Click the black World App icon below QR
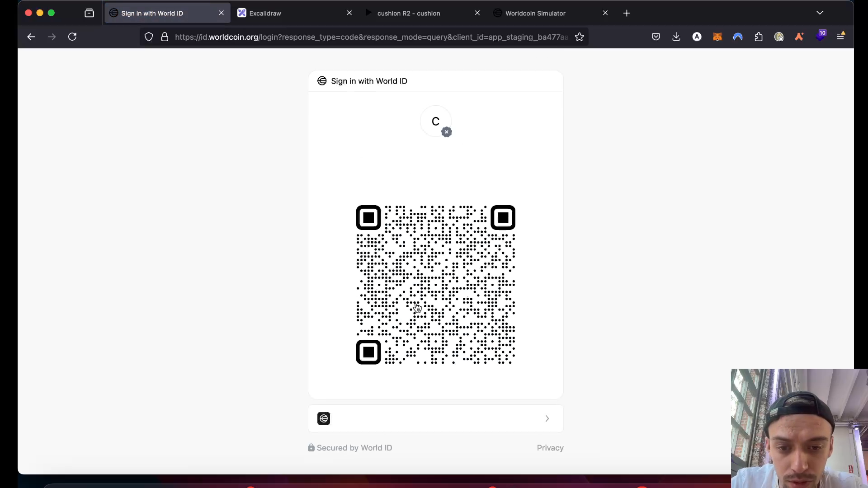The height and width of the screenshot is (488, 868). pyautogui.click(x=324, y=418)
